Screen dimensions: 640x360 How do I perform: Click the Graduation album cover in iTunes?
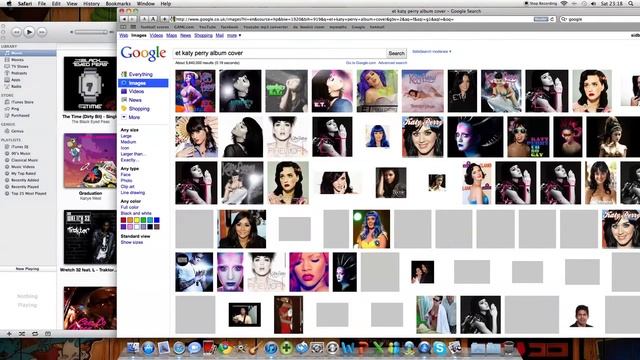point(90,161)
